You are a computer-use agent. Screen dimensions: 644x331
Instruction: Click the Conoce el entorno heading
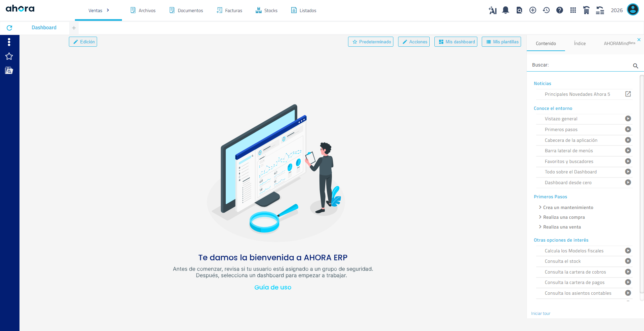pos(553,108)
